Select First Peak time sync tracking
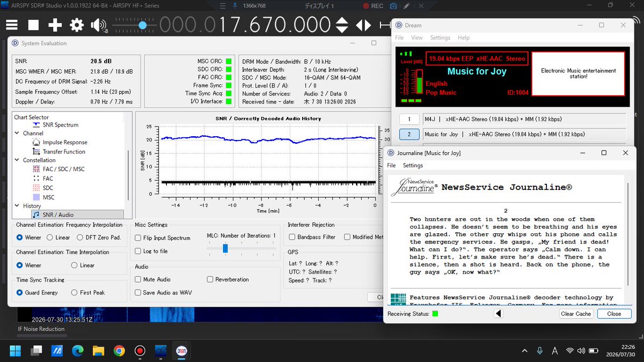Image resolution: width=644 pixels, height=362 pixels. [x=87, y=293]
